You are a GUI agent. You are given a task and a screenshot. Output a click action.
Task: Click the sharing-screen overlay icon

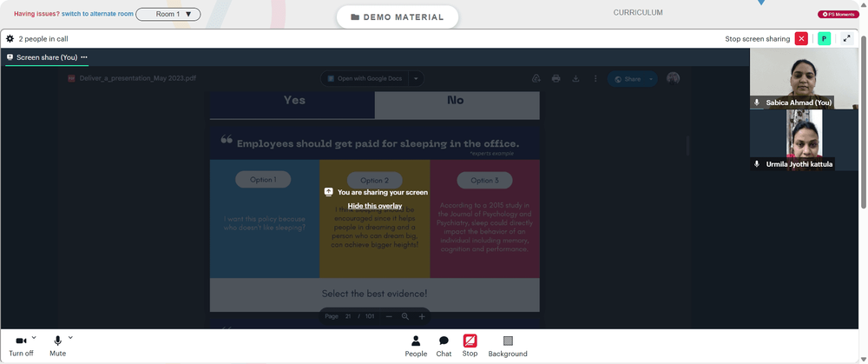click(328, 192)
